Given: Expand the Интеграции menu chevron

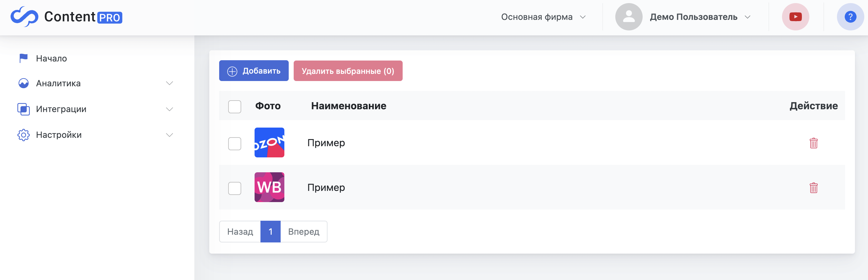Looking at the screenshot, I should pos(170,109).
